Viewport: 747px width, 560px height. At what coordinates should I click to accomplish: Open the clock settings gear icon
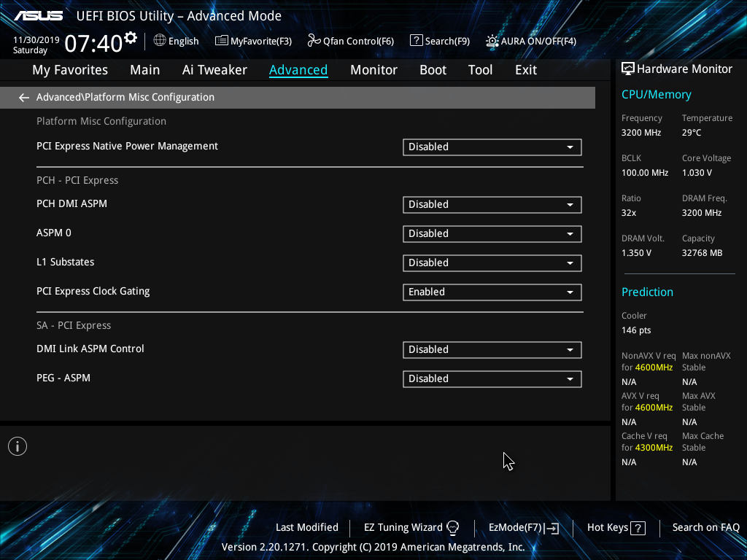131,38
